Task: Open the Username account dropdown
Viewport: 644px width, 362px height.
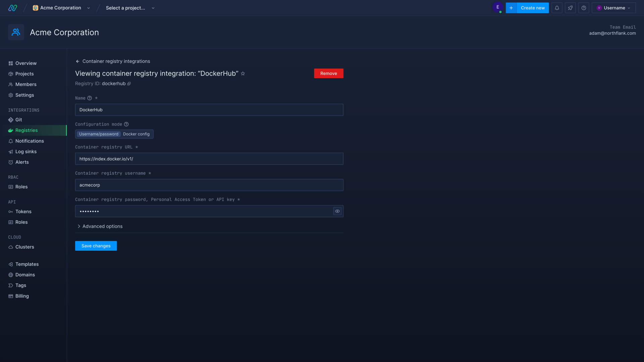Action: [613, 8]
